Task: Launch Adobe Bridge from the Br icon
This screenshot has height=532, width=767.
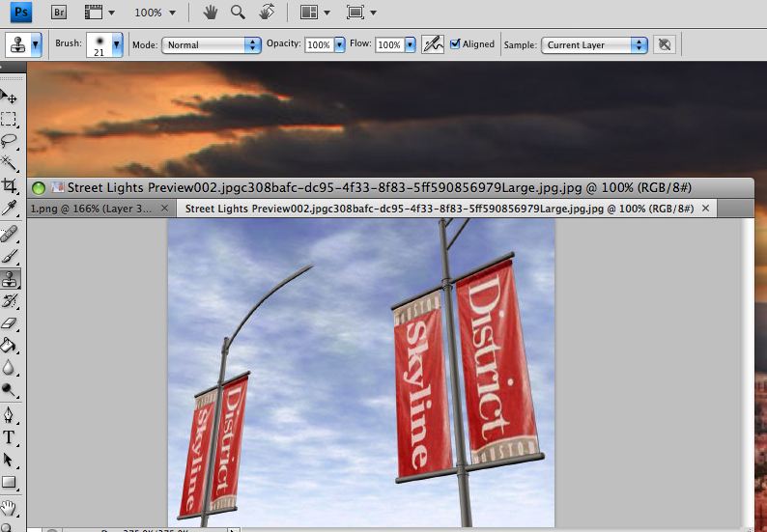Action: click(x=59, y=13)
